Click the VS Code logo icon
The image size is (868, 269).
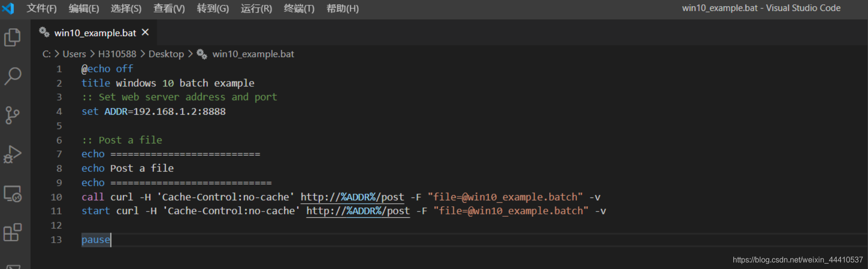click(8, 8)
